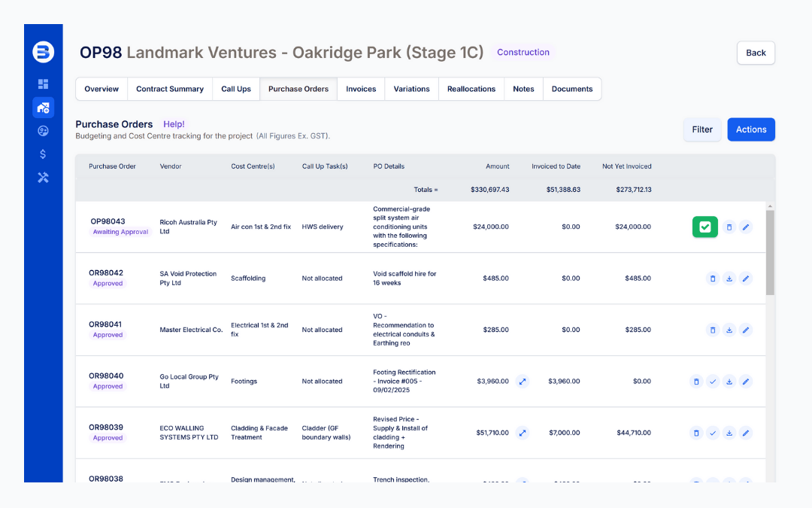Edit purchase order OR98039
Screen dimensions: 812x508
[x=746, y=433]
